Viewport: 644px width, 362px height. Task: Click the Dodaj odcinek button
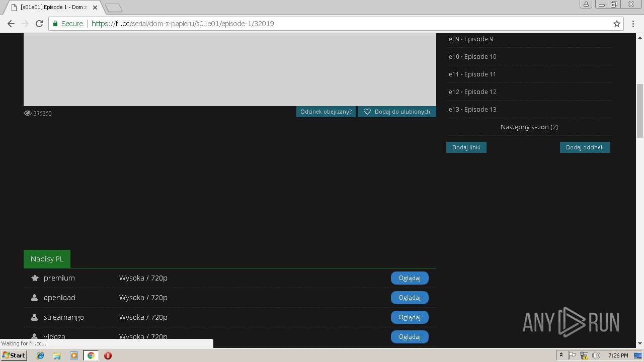coord(585,147)
